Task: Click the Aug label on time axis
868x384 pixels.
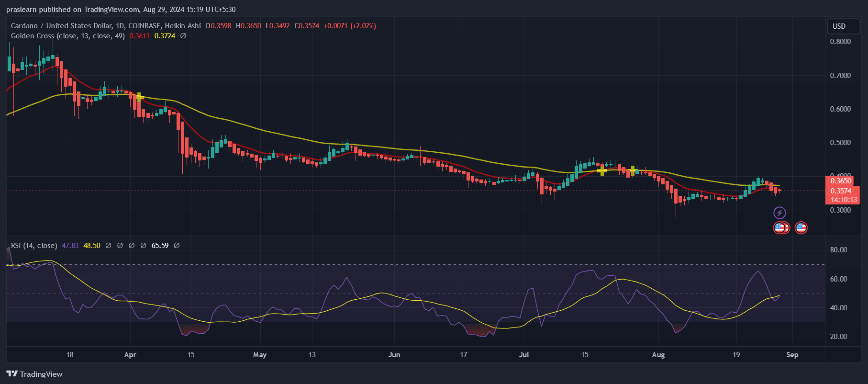Action: pyautogui.click(x=658, y=355)
